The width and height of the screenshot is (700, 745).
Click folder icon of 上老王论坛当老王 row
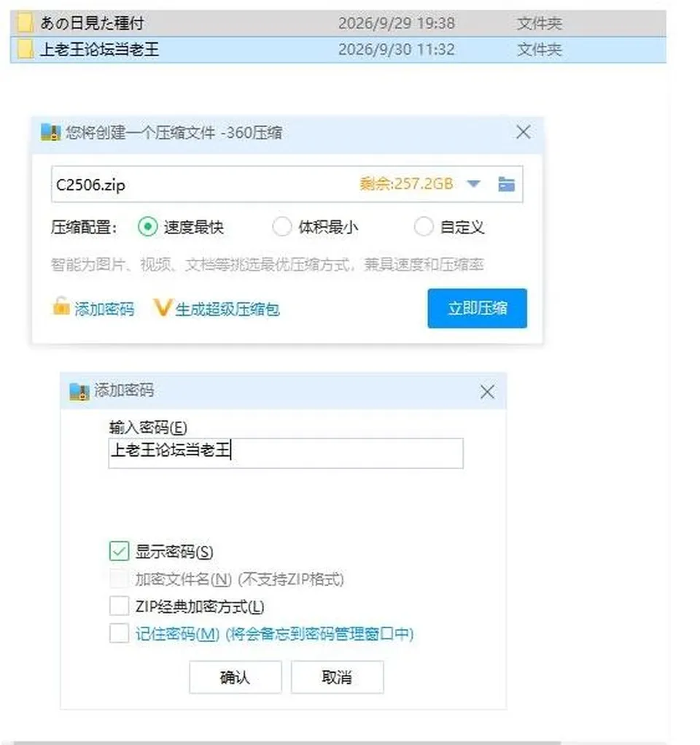coord(26,50)
